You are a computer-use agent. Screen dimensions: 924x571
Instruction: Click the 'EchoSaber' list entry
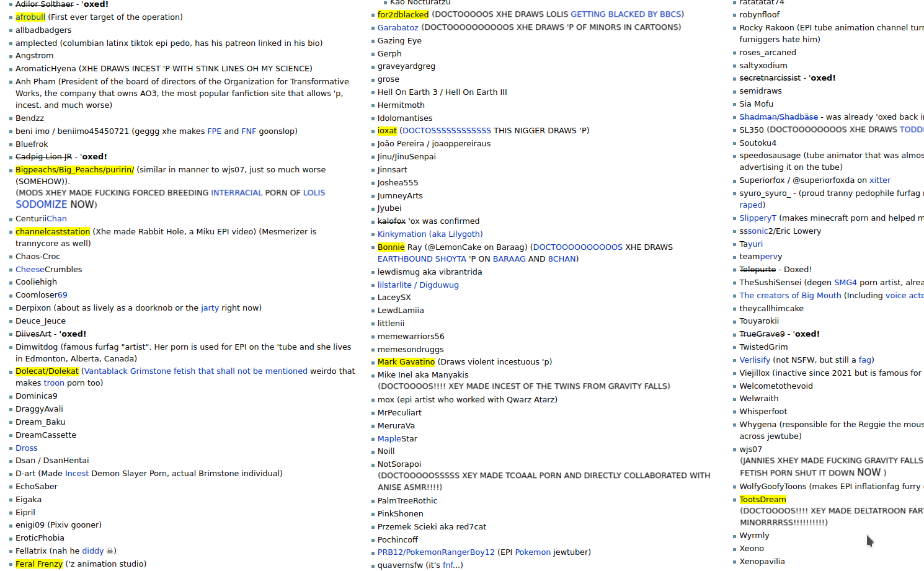click(37, 486)
